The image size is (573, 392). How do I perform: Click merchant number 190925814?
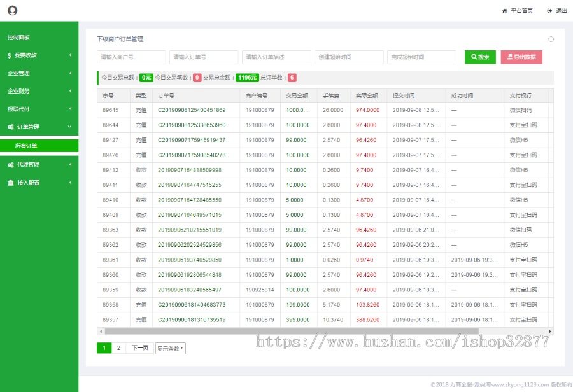pos(260,290)
